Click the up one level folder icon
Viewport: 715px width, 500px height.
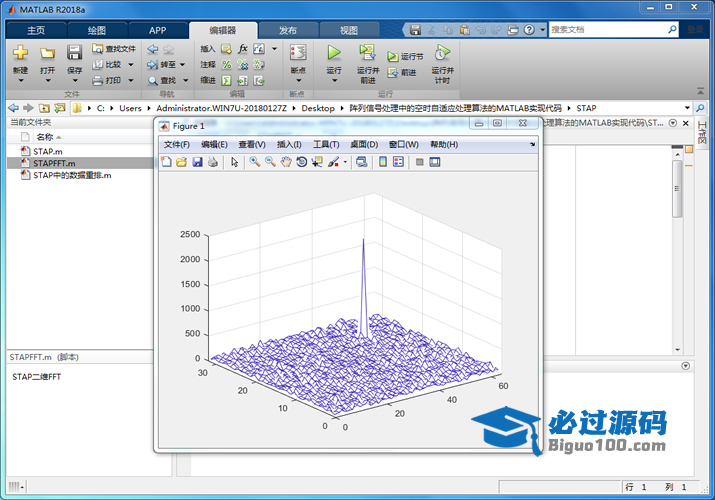(x=44, y=108)
